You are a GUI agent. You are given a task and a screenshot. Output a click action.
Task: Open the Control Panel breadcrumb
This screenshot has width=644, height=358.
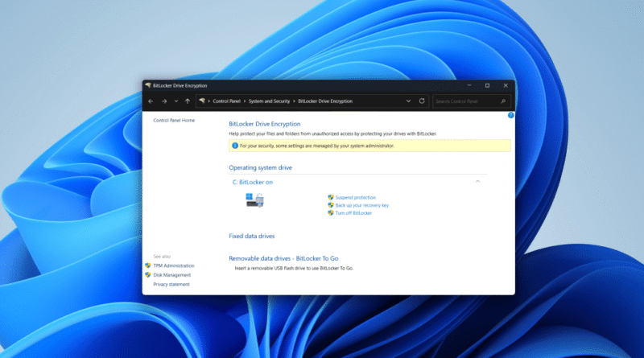click(227, 101)
